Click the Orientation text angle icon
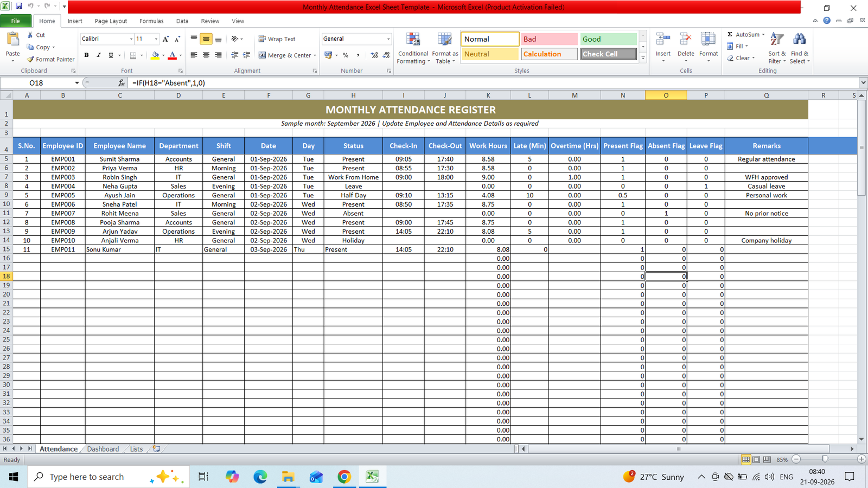The image size is (868, 488). pyautogui.click(x=235, y=39)
